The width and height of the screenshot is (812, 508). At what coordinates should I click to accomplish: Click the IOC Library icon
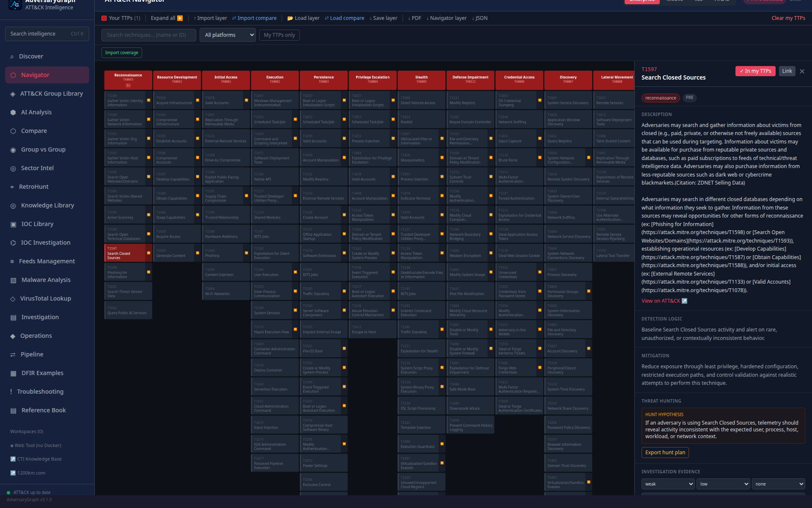click(13, 224)
